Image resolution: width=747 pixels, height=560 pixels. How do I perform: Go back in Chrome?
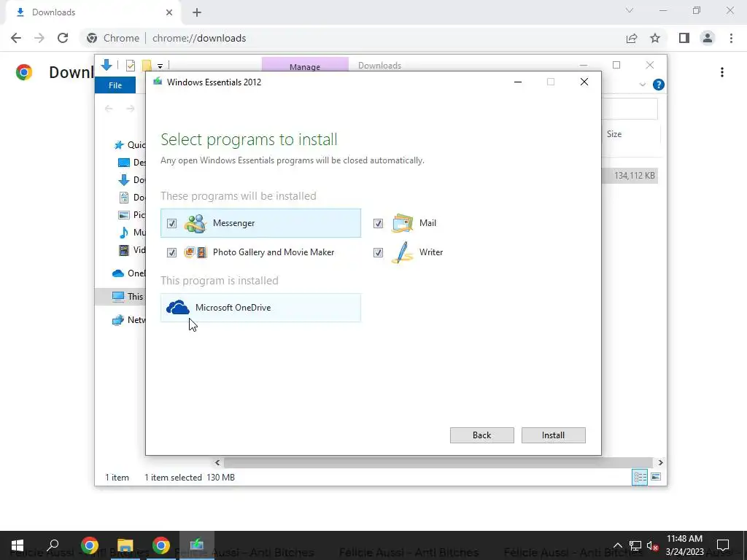(16, 38)
